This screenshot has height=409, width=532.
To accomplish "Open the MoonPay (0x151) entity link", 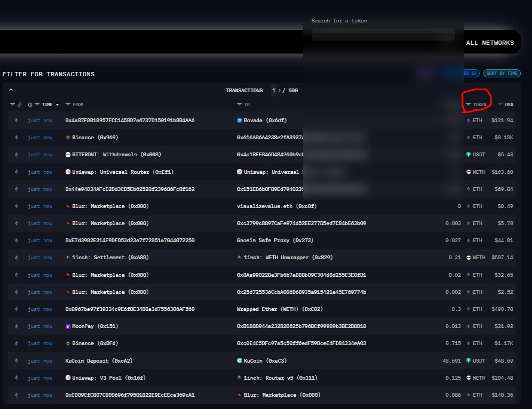I will 95,326.
